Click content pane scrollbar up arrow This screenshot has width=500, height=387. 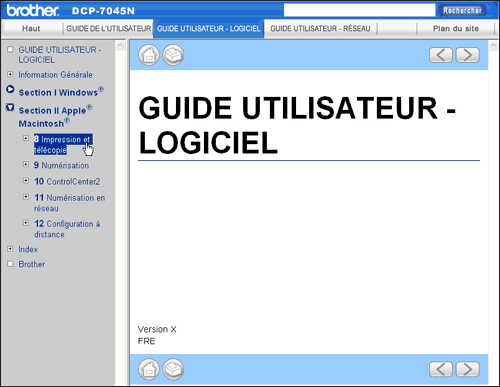(494, 45)
